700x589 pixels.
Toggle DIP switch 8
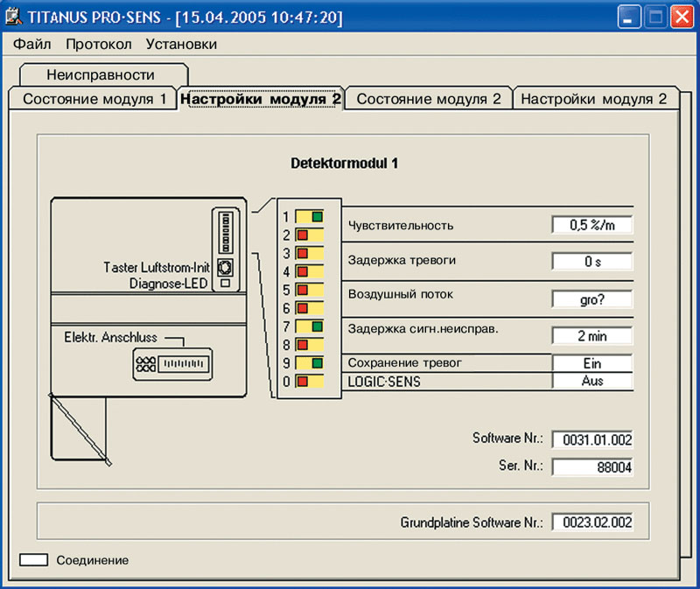click(310, 345)
